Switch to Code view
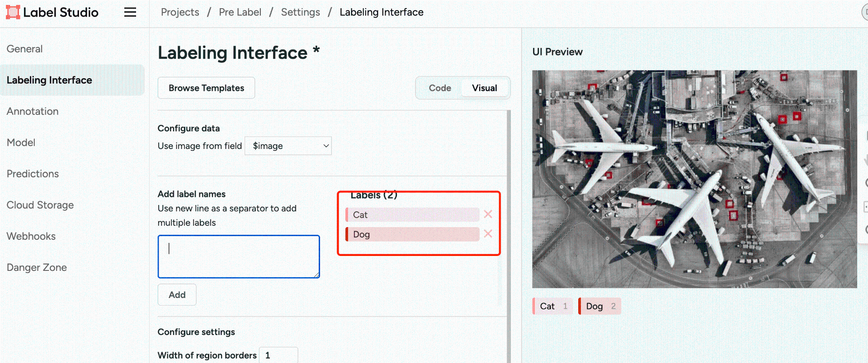 [439, 88]
